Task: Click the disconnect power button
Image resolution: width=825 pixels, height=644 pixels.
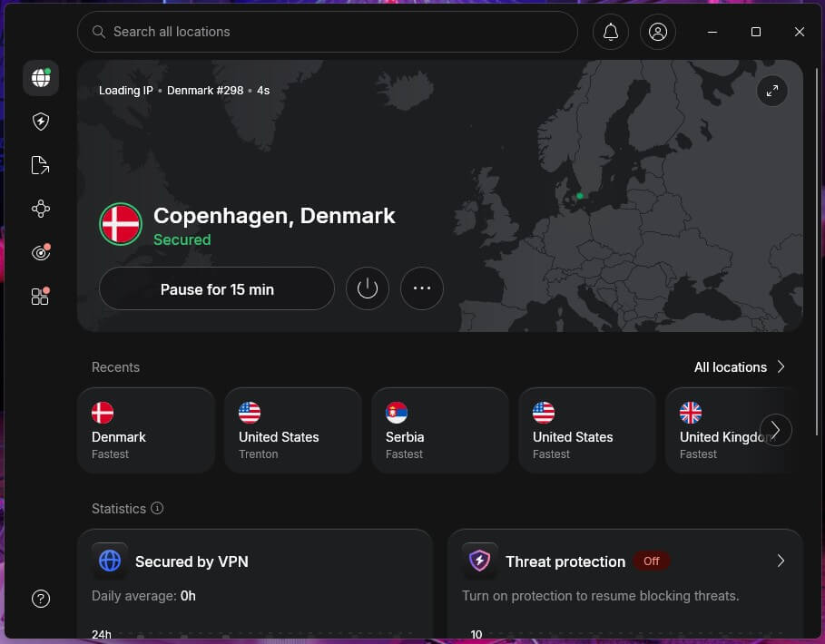Action: point(368,288)
